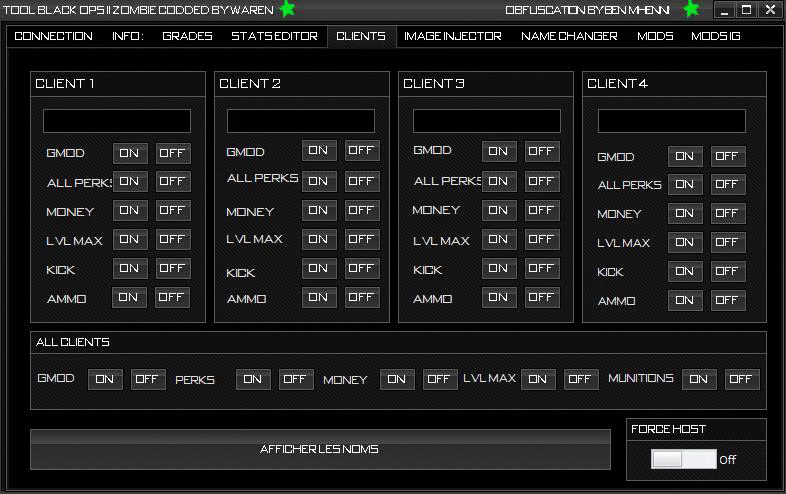Open the IMAGE INJECTOR tab
Screen dimensions: 786x494
point(453,36)
